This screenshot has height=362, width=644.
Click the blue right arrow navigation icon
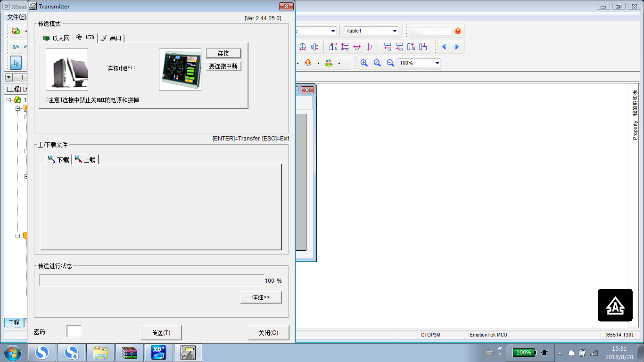click(x=457, y=47)
